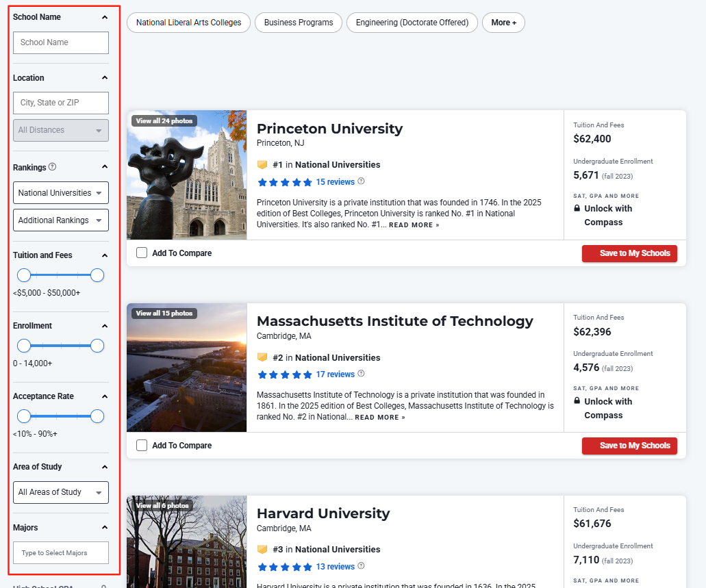
Task: Click Princeton University's star rating
Action: click(x=285, y=182)
